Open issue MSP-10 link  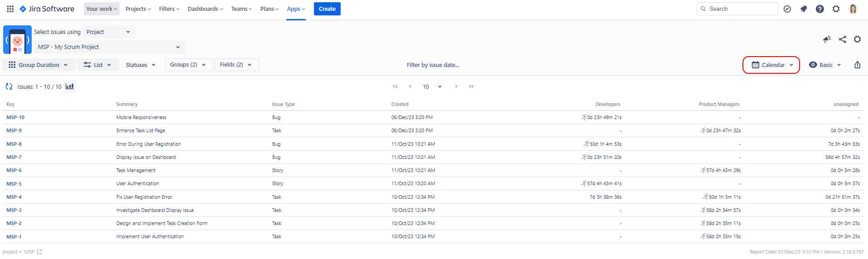15,117
